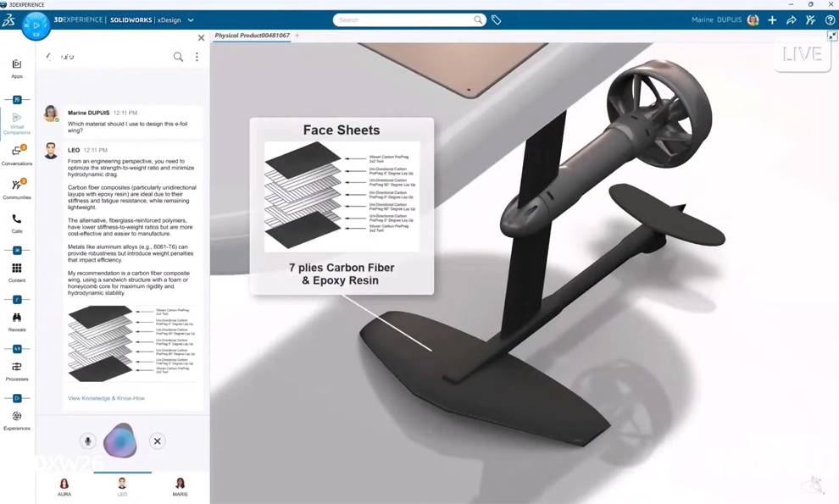Open the Communities panel

click(17, 188)
